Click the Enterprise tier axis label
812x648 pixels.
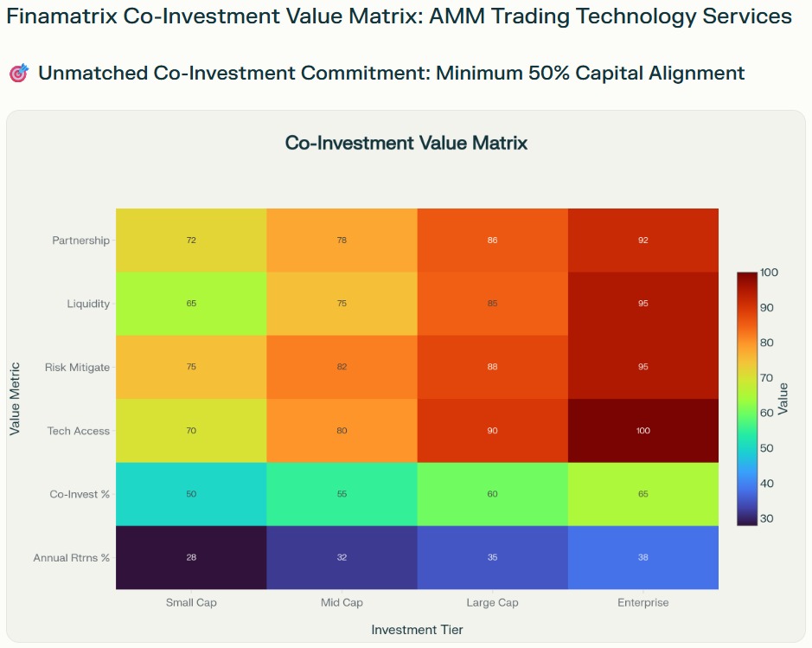pos(643,602)
